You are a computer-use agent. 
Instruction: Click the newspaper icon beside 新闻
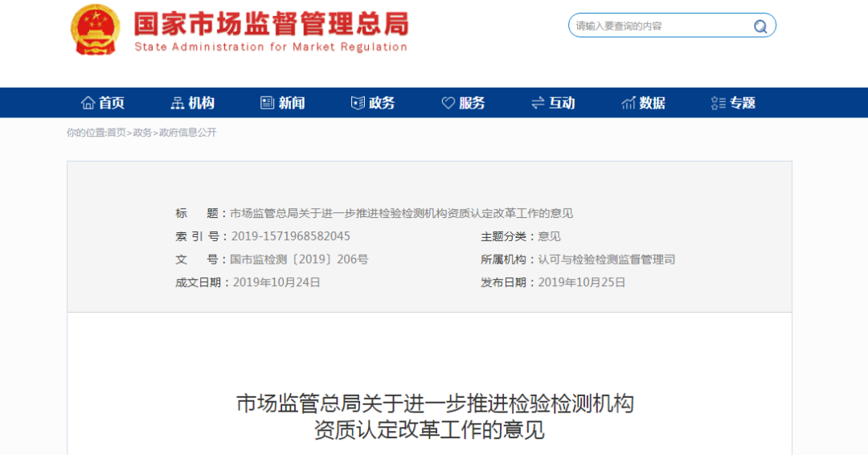pyautogui.click(x=268, y=102)
